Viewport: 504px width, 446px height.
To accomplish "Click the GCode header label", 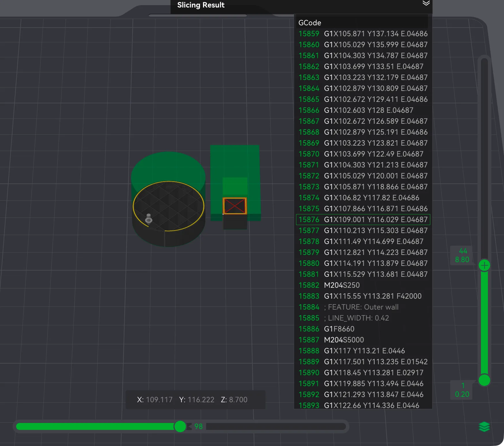I will (310, 23).
